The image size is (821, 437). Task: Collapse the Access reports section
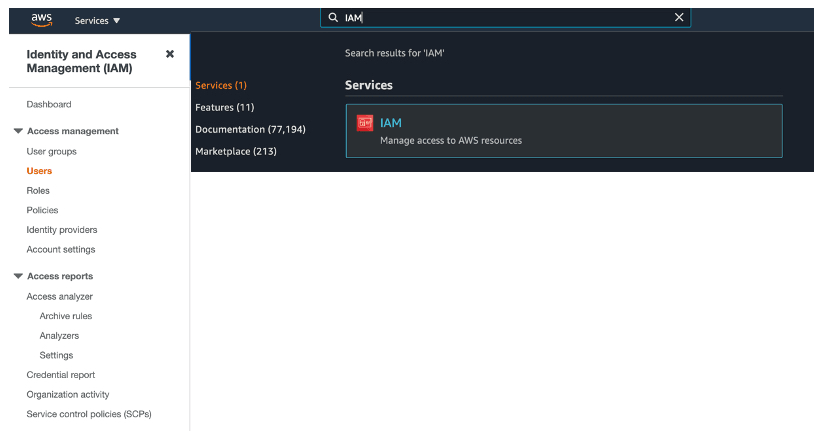(x=18, y=276)
